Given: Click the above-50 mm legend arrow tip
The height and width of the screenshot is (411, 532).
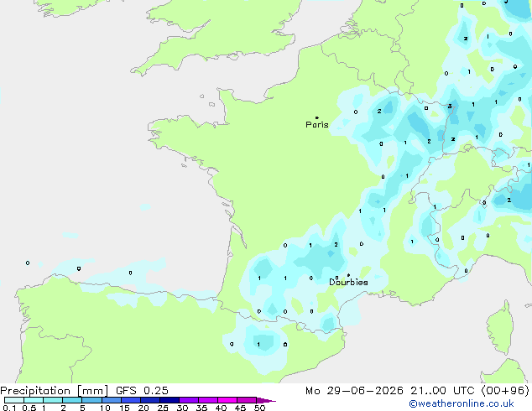Looking at the screenshot, I should point(266,400).
